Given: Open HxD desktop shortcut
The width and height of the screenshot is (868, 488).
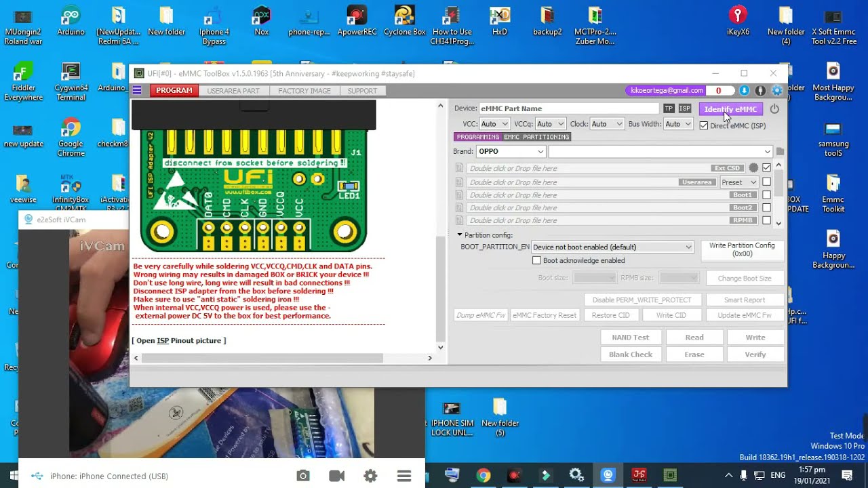Looking at the screenshot, I should point(500,22).
